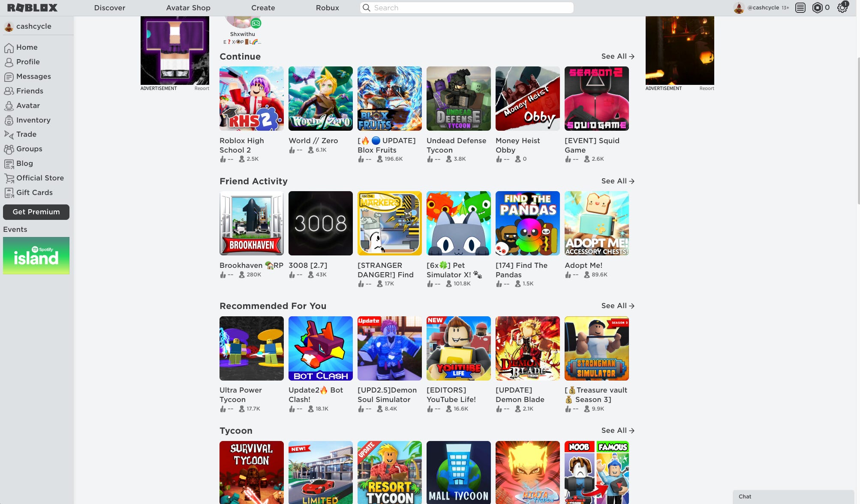Open Messages in sidebar
Screen dimensions: 860x504
tap(33, 76)
